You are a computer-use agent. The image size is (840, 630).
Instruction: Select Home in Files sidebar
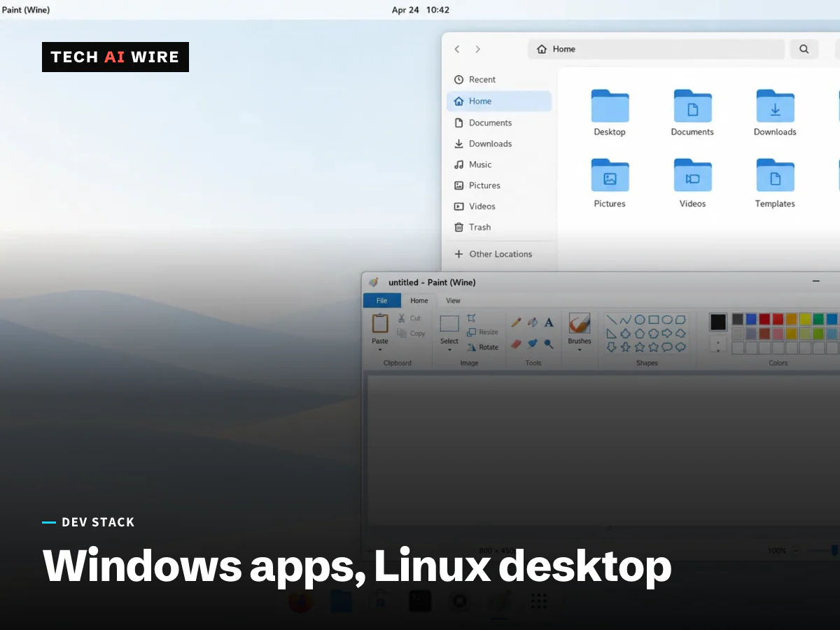tap(499, 101)
